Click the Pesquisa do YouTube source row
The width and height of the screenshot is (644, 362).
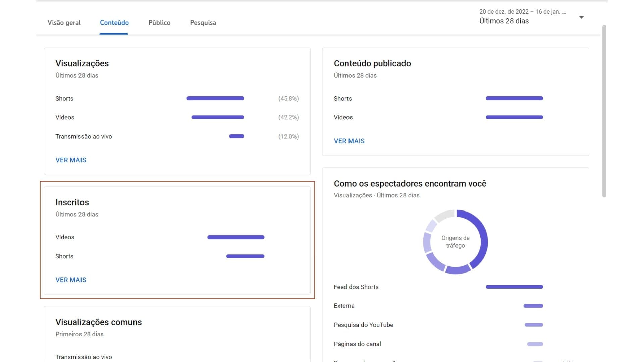point(363,325)
